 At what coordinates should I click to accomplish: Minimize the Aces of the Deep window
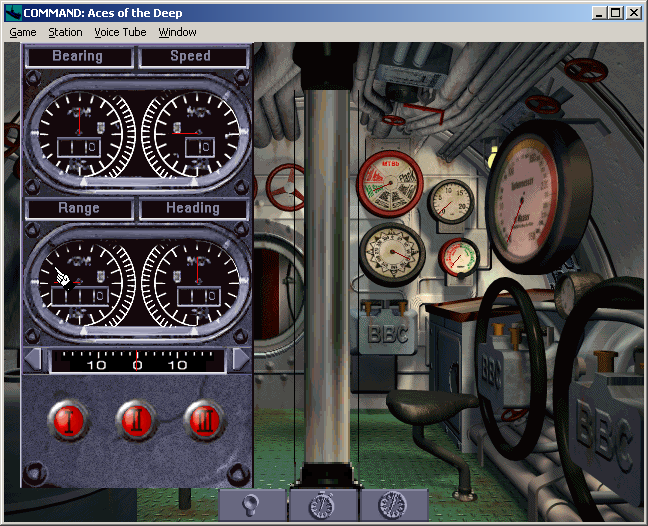(x=599, y=13)
